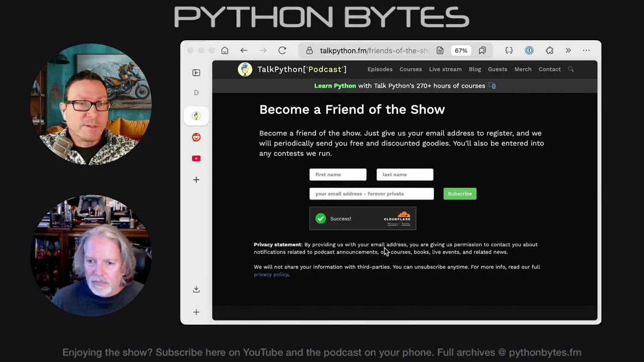Image resolution: width=644 pixels, height=362 pixels.
Task: Click the green Subscribe button
Action: [x=460, y=194]
